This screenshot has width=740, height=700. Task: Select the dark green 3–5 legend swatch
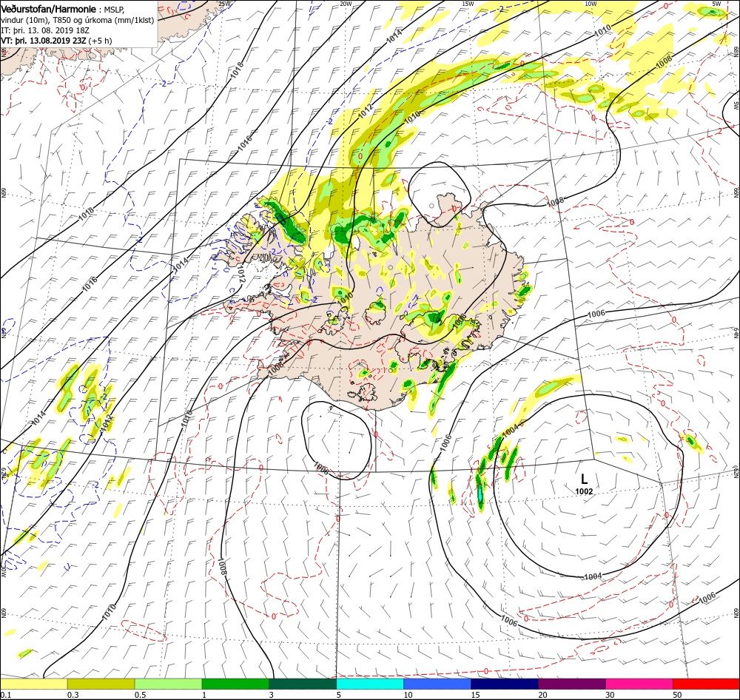(x=303, y=684)
